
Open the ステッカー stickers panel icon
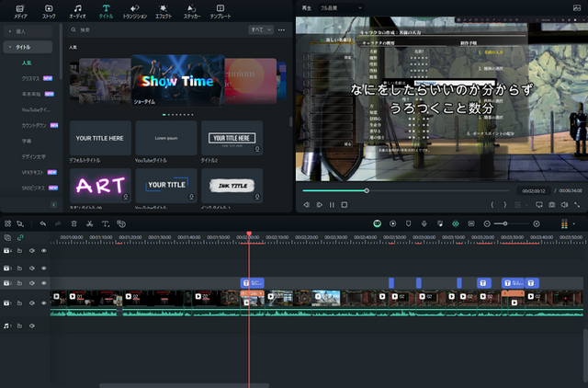[192, 11]
